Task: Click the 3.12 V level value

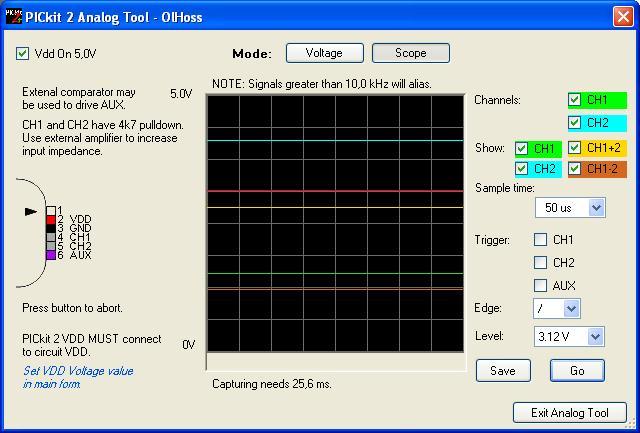Action: [x=554, y=337]
